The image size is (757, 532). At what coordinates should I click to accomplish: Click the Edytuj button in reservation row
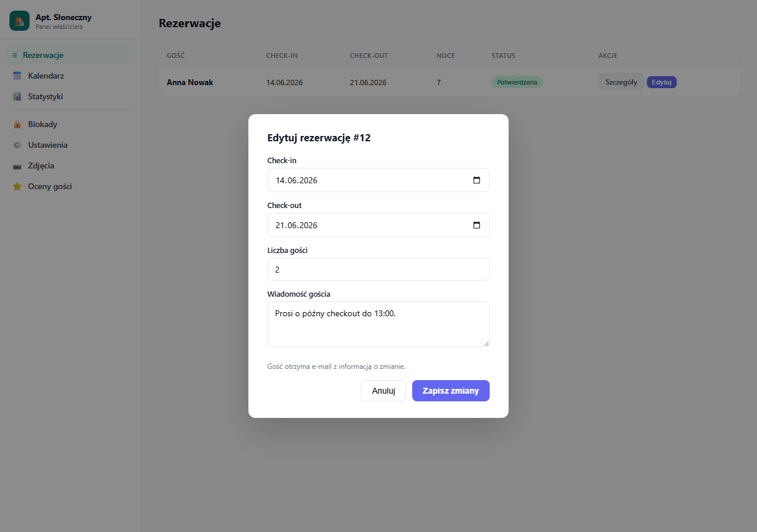click(662, 82)
